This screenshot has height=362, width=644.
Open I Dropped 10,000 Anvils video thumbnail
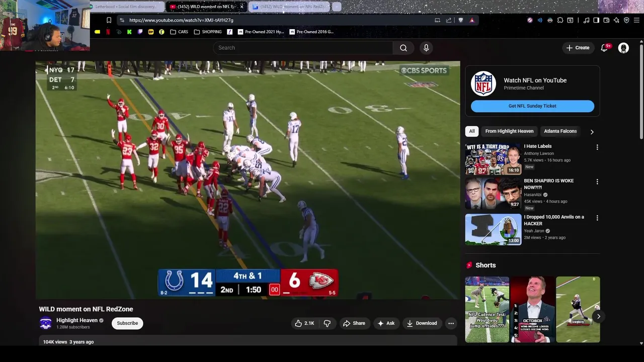(493, 230)
